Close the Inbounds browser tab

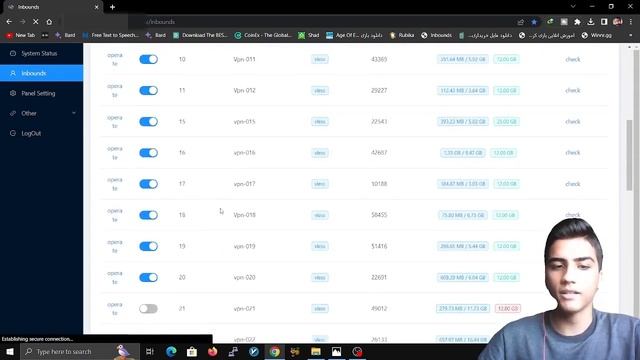pyautogui.click(x=96, y=7)
